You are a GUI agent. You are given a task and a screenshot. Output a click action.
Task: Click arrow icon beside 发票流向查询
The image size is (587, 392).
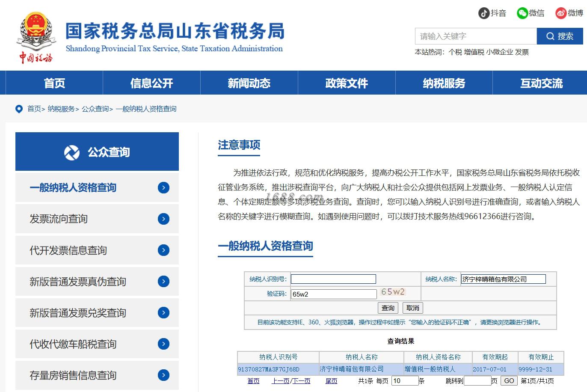point(163,219)
